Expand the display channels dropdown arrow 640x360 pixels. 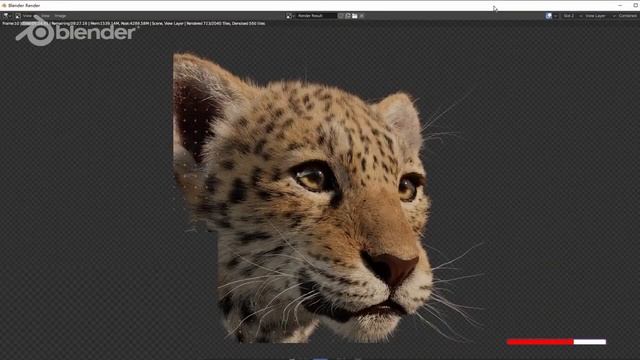[x=556, y=16]
